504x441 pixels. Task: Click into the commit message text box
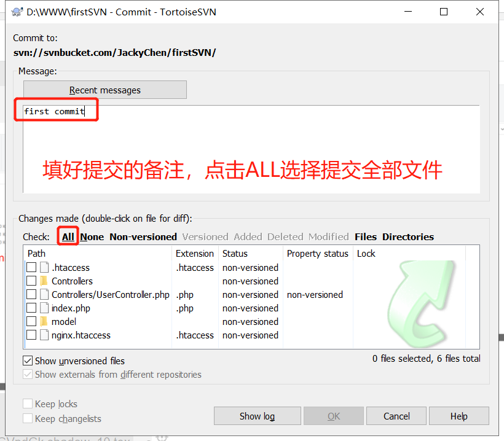click(x=251, y=149)
